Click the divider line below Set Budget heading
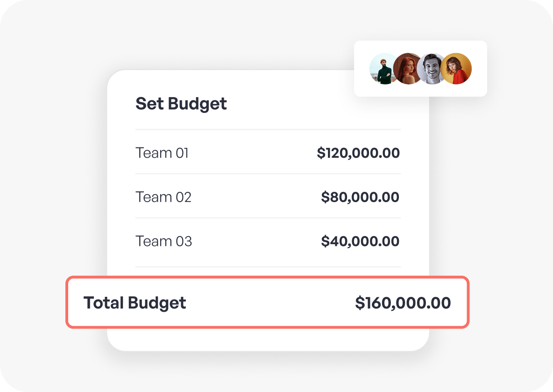Image resolution: width=553 pixels, height=392 pixels. (x=268, y=129)
